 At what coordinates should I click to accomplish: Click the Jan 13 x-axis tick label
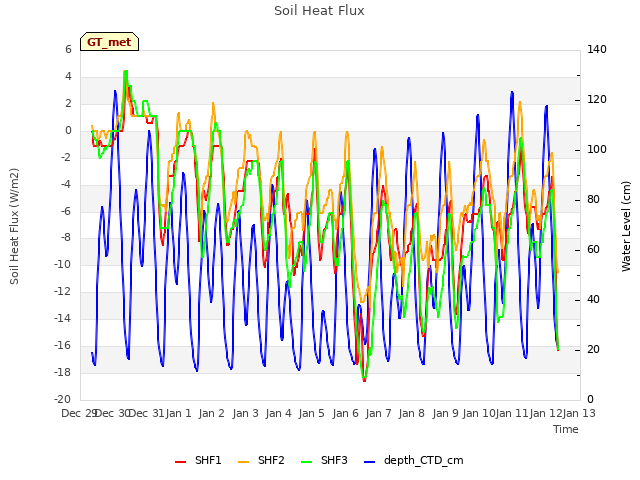click(579, 413)
